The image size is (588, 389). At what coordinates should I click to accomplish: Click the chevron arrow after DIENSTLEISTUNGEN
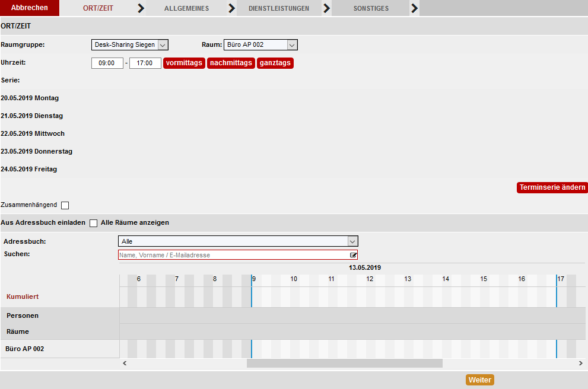coord(326,8)
